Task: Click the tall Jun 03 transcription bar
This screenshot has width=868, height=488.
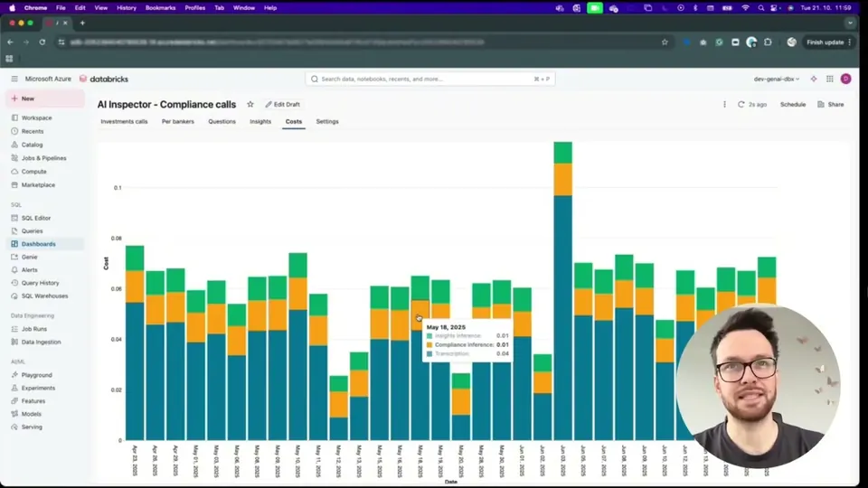Action: 563,317
